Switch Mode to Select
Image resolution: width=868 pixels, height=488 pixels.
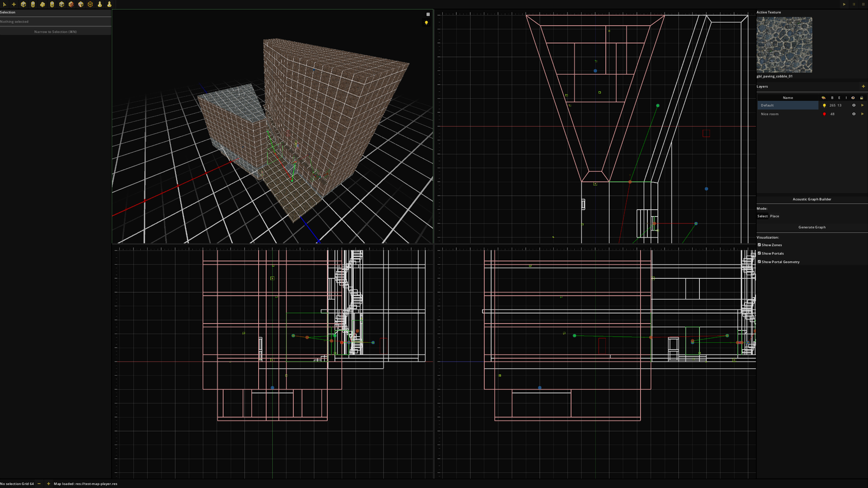point(762,216)
